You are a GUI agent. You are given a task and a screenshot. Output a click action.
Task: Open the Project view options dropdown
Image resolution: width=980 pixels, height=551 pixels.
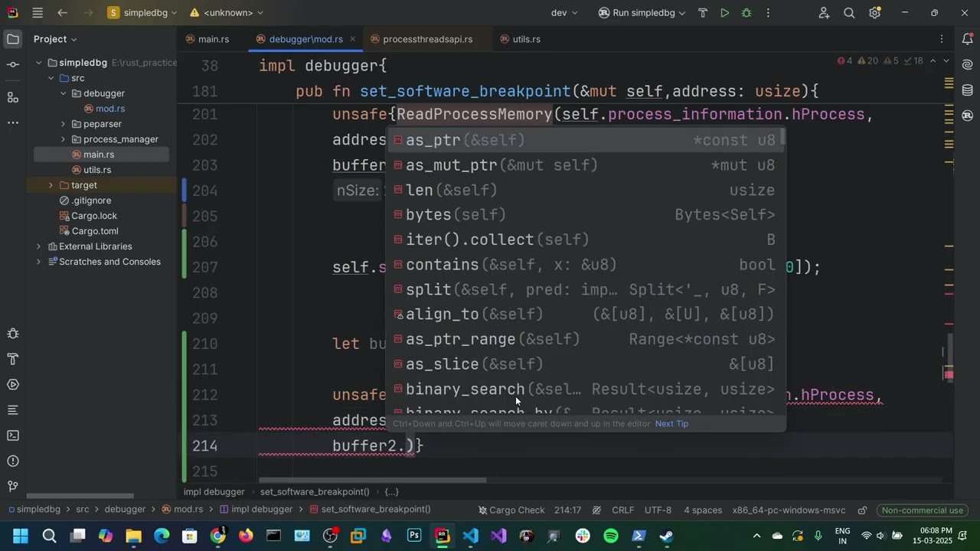(x=55, y=39)
